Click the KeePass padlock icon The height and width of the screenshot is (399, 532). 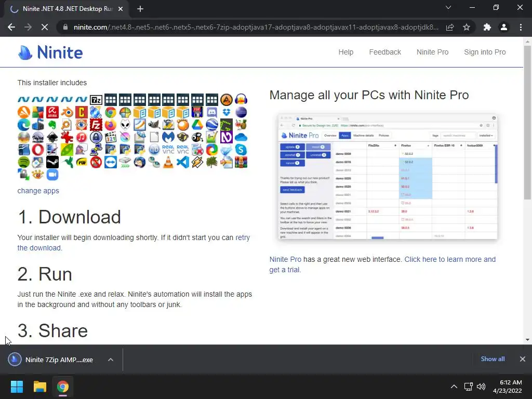[x=96, y=137]
